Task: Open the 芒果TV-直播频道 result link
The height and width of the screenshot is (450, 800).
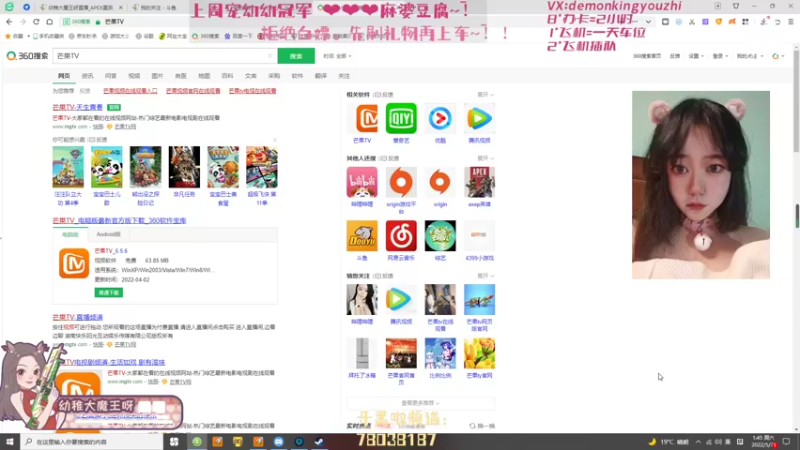Action: pos(78,317)
